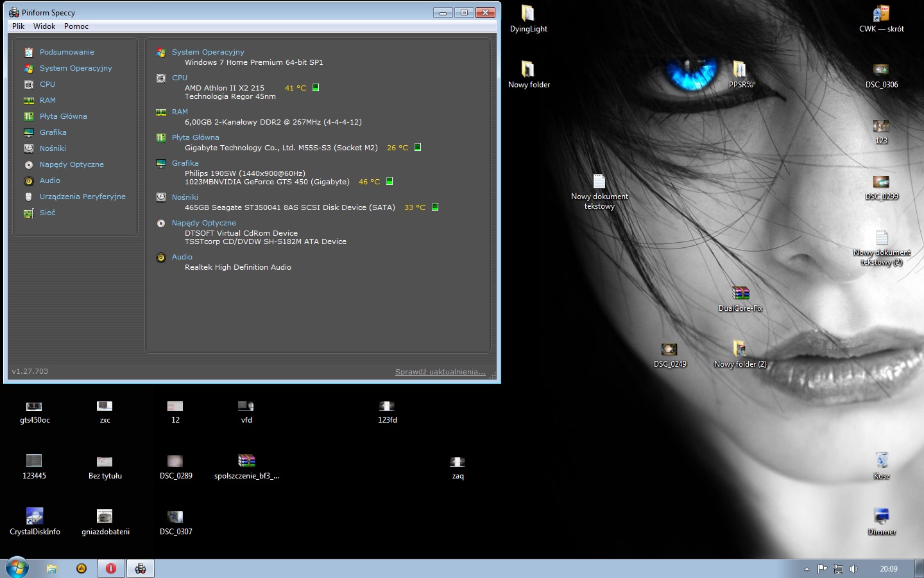Screen dimensions: 924x578
Task: Click hard disk temperature indicator at 33 °C
Action: tap(435, 207)
